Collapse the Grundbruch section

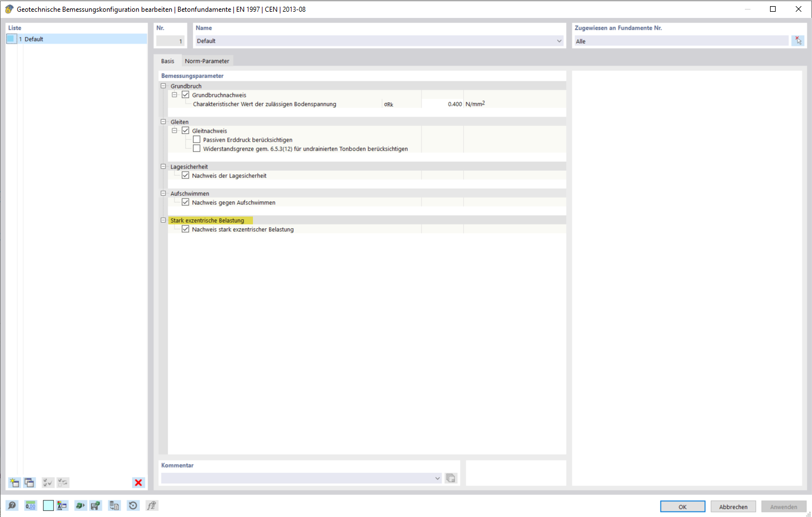pyautogui.click(x=163, y=86)
